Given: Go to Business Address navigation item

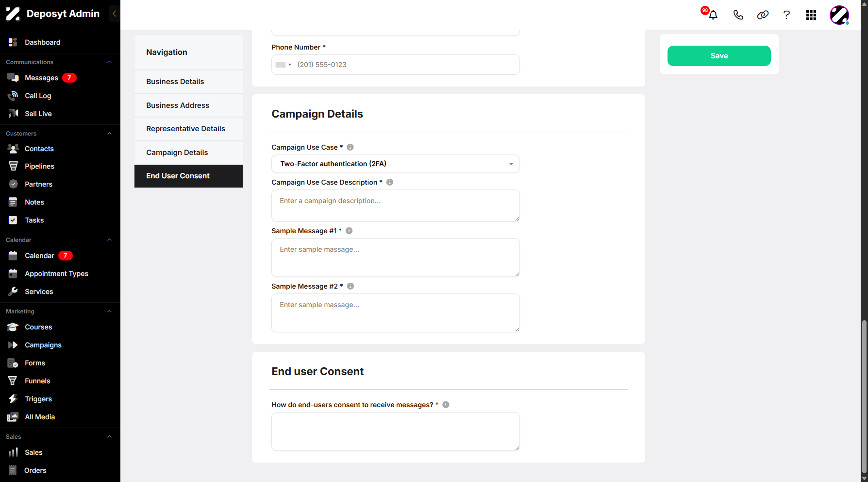Looking at the screenshot, I should [x=188, y=105].
